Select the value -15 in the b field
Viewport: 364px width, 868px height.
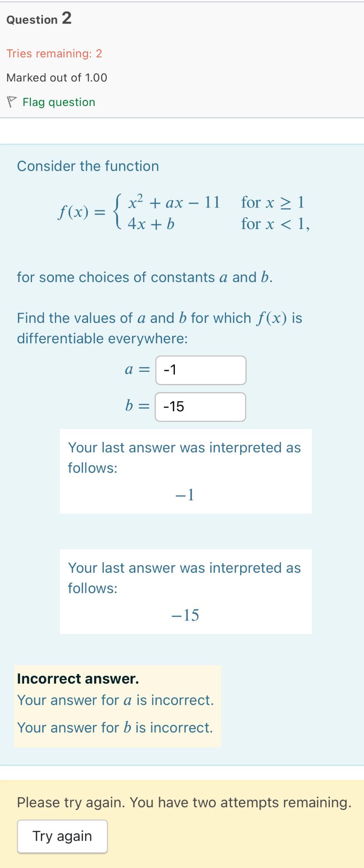click(x=173, y=407)
